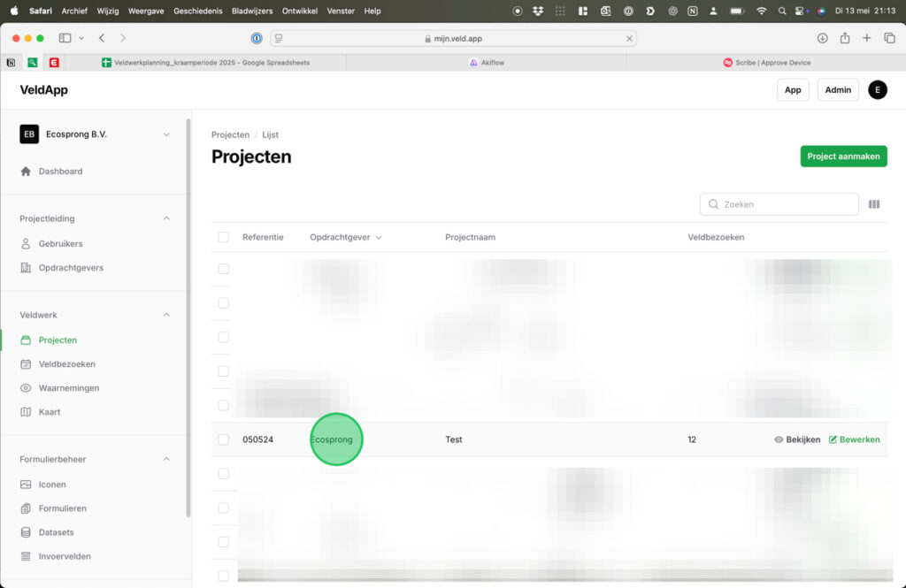Click the Opdrachtgevers building icon
Viewport: 906px width, 588px height.
tap(26, 268)
